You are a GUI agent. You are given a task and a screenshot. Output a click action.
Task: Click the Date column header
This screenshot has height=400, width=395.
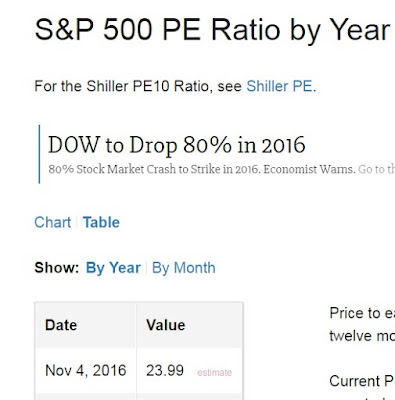(x=61, y=325)
